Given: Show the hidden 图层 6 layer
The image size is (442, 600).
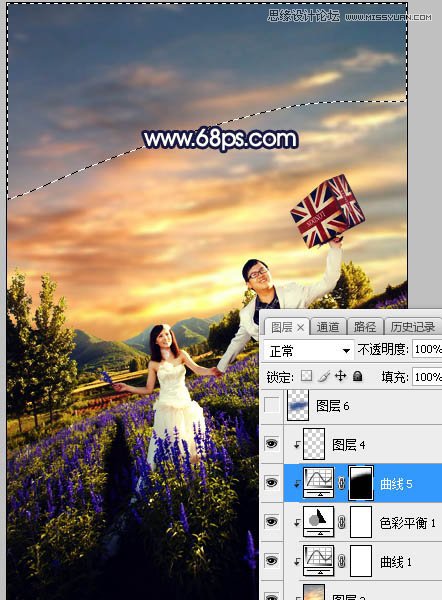Looking at the screenshot, I should [271, 405].
